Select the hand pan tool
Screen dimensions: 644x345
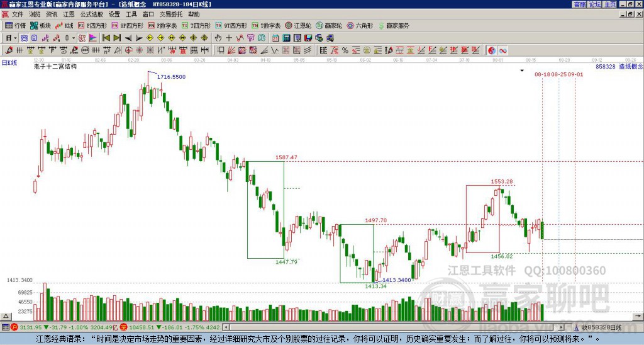coord(218,38)
